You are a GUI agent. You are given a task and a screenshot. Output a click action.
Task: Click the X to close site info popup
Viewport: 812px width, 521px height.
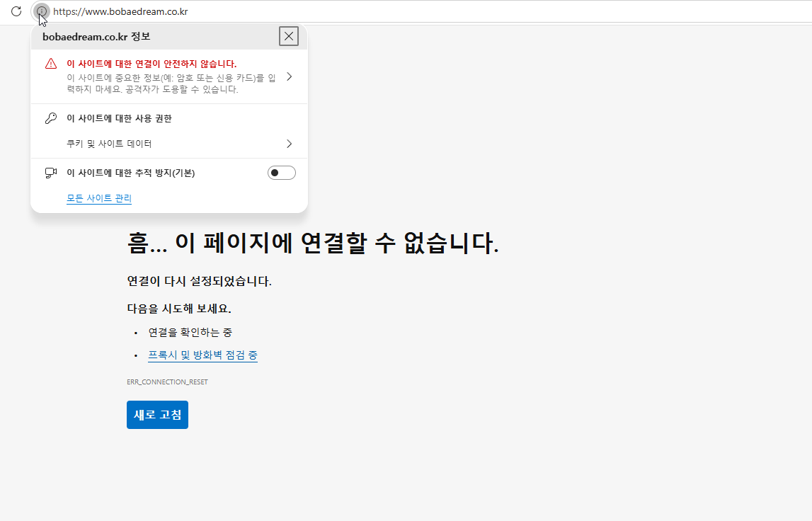point(289,35)
